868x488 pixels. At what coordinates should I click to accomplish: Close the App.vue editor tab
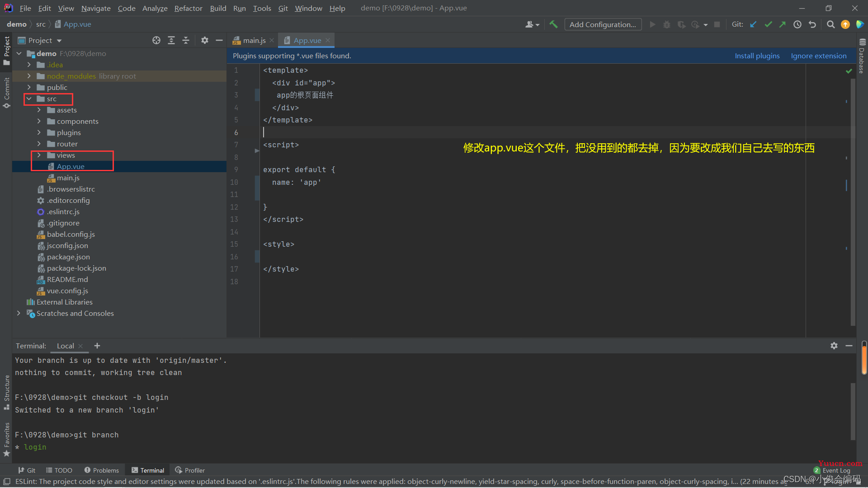coord(328,40)
